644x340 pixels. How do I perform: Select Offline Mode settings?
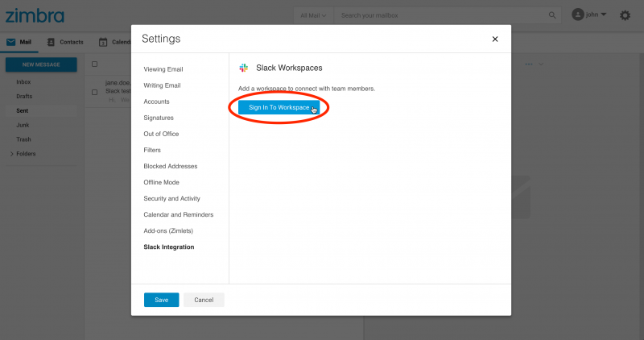(162, 182)
